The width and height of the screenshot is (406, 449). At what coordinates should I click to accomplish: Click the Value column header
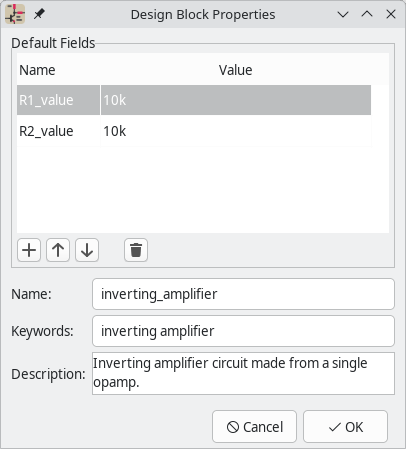click(x=236, y=70)
